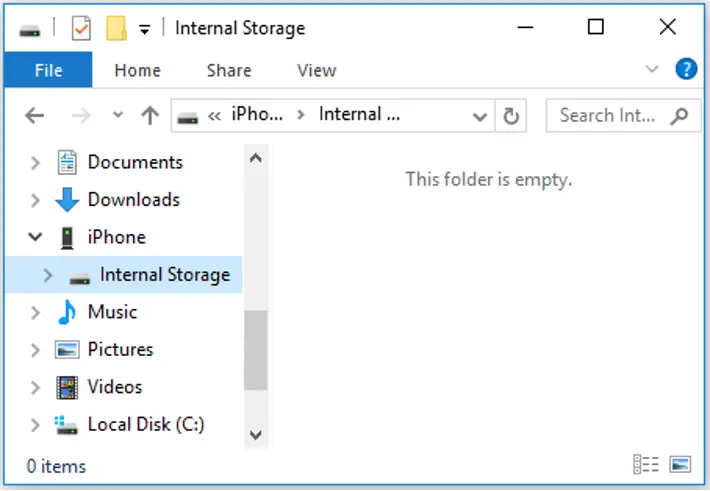Click the New Folder icon in title bar
The height and width of the screenshot is (491, 710).
(x=116, y=29)
